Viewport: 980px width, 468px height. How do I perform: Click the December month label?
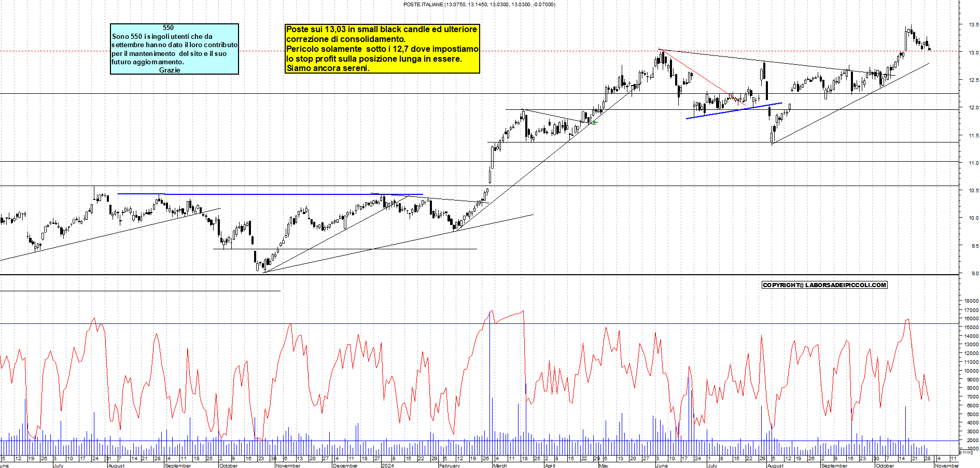click(x=345, y=465)
